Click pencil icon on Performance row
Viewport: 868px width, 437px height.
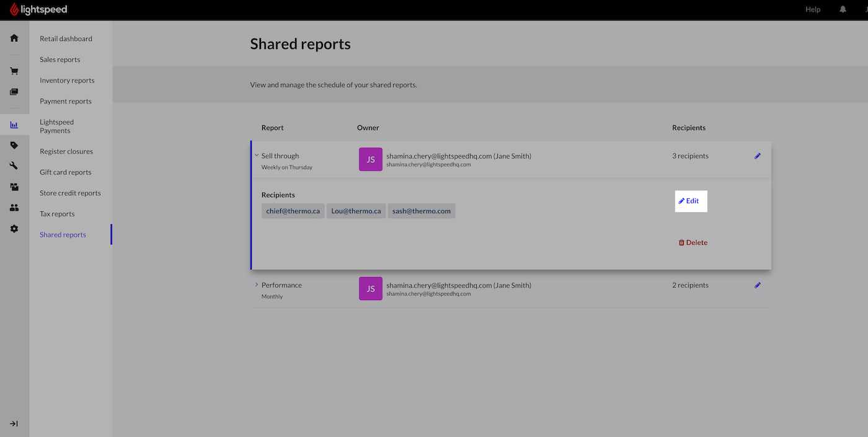point(757,285)
